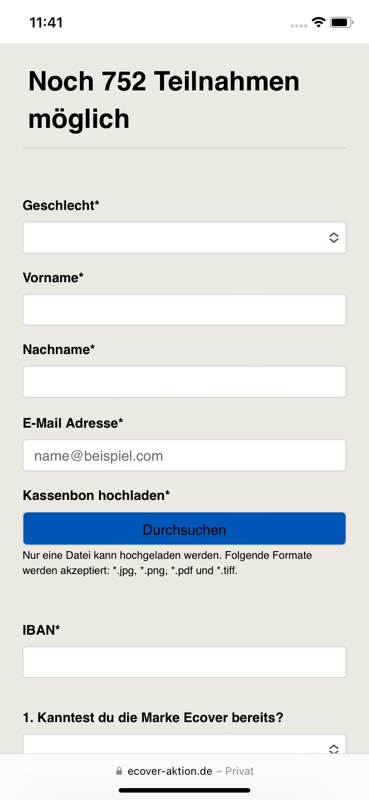Click the IBAN input field
This screenshot has width=369, height=800.
click(184, 662)
